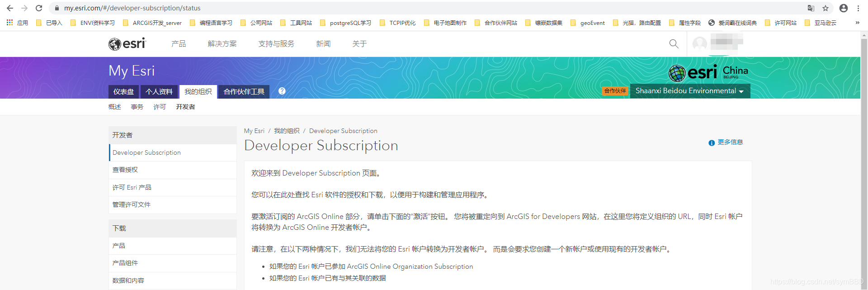Open the geoEvent bookmark folder

click(x=588, y=23)
